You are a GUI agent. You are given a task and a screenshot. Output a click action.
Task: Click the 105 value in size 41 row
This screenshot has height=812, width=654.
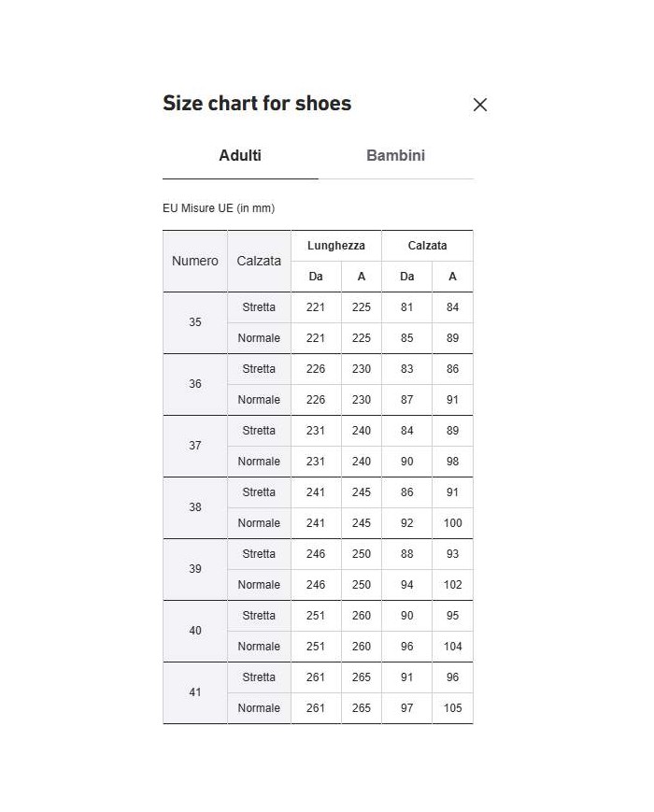453,708
